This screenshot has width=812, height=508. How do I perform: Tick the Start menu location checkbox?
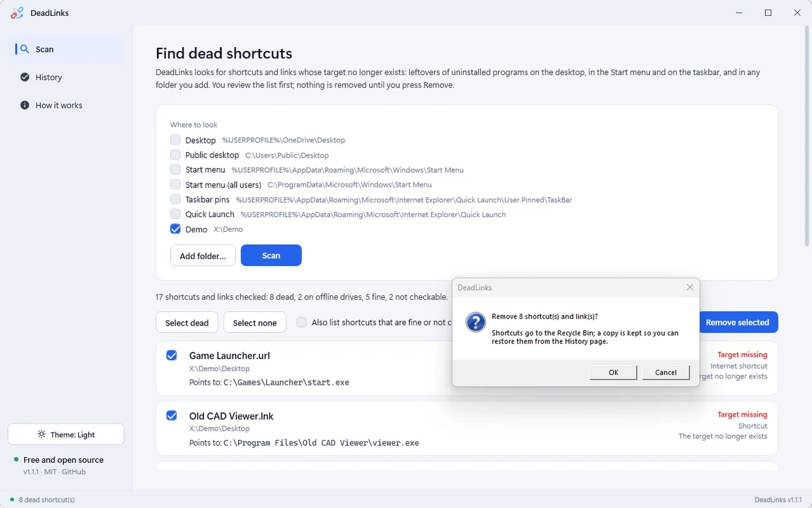(176, 170)
